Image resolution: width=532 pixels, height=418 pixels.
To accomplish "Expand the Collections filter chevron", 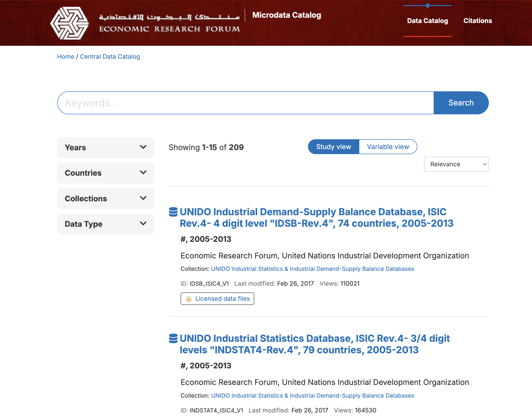I will 143,198.
